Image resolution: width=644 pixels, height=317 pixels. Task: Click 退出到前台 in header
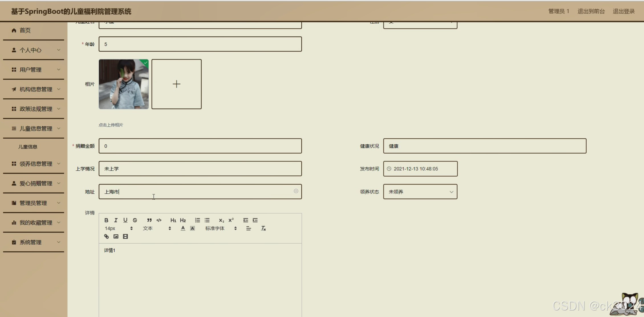coord(591,11)
